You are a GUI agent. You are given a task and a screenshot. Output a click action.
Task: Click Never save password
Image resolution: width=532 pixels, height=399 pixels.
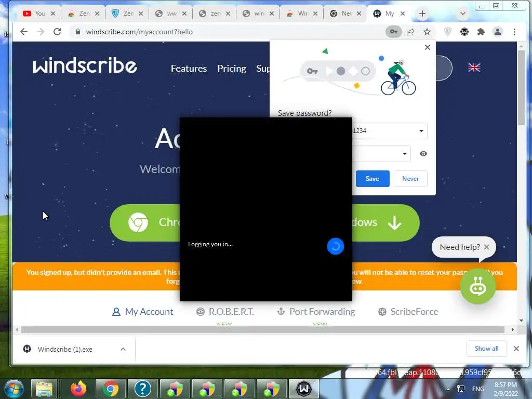(410, 179)
